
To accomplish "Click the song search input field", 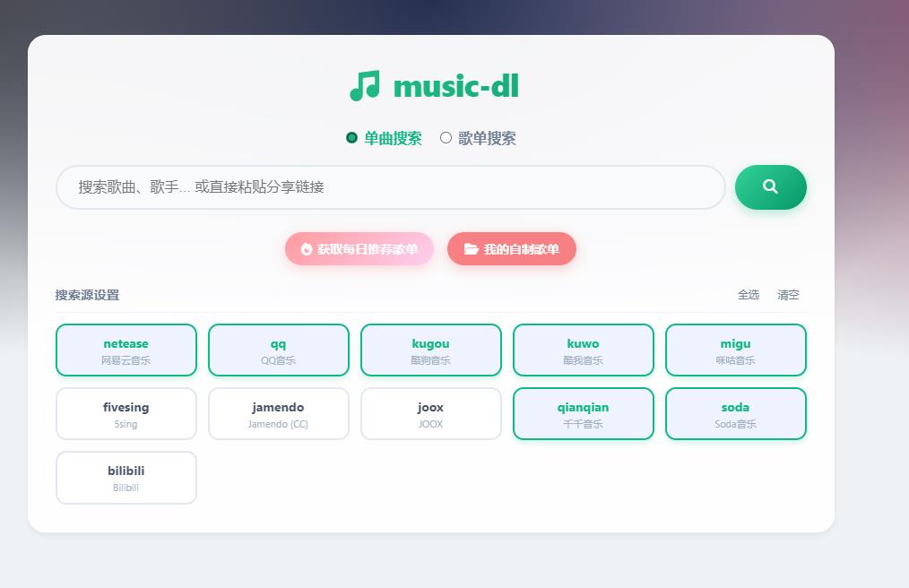I will tap(390, 187).
